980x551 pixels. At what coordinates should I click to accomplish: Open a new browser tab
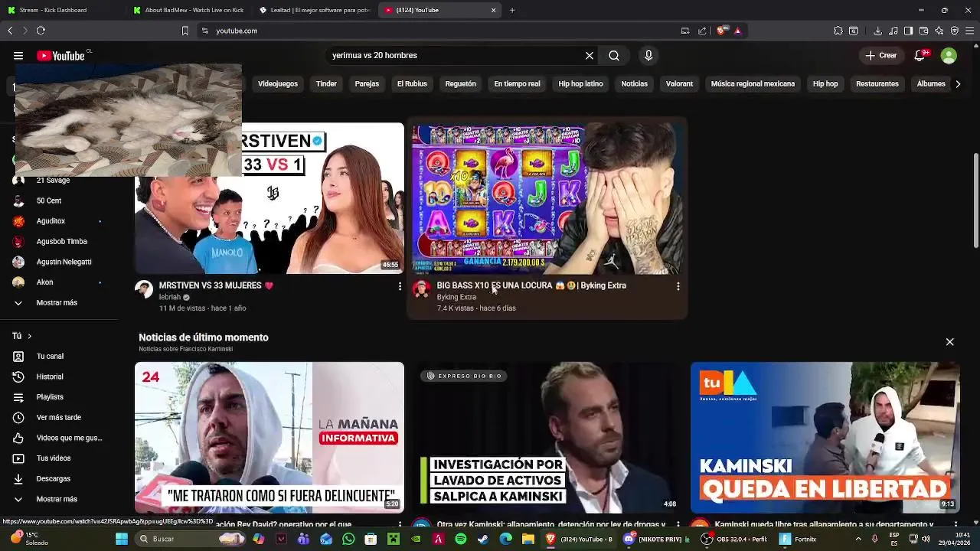pos(512,10)
